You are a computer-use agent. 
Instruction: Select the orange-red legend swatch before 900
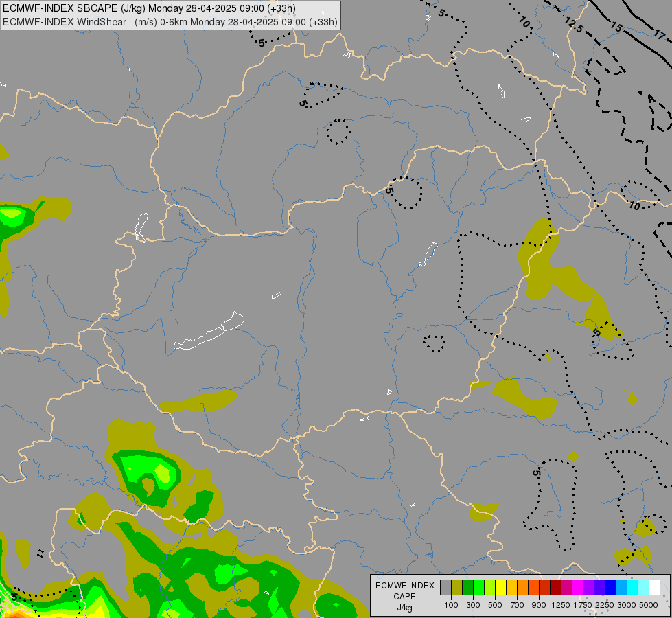coord(533,587)
